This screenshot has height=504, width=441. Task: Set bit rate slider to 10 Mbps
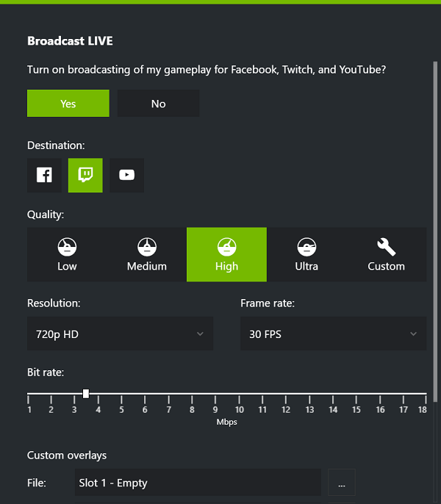(x=239, y=394)
